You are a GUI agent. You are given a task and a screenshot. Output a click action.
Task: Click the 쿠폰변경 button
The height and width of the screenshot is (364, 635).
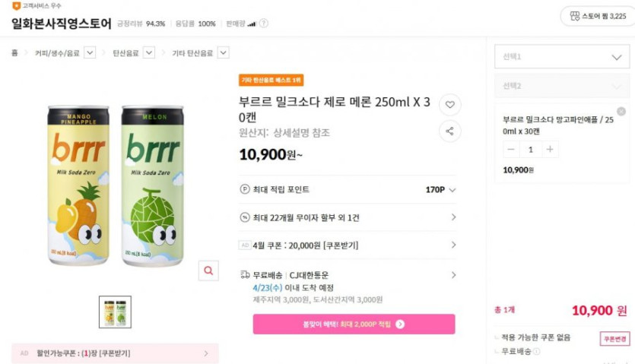(614, 339)
